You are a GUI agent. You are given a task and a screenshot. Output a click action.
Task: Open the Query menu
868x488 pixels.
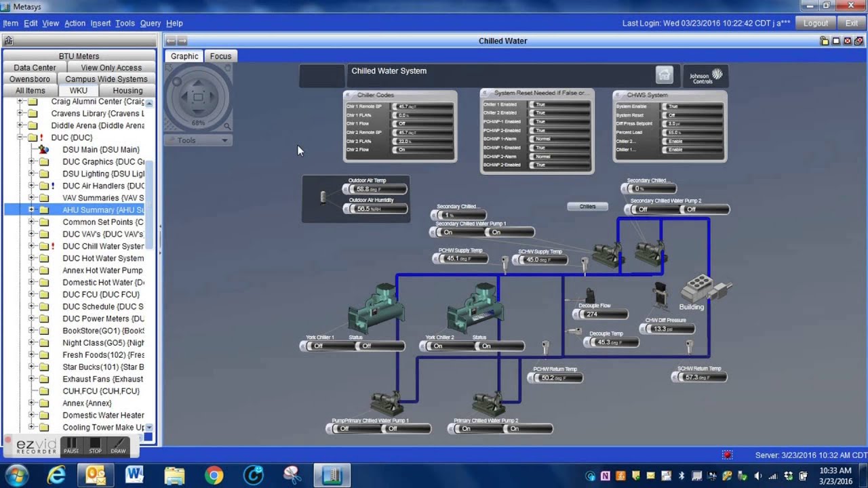tap(151, 23)
